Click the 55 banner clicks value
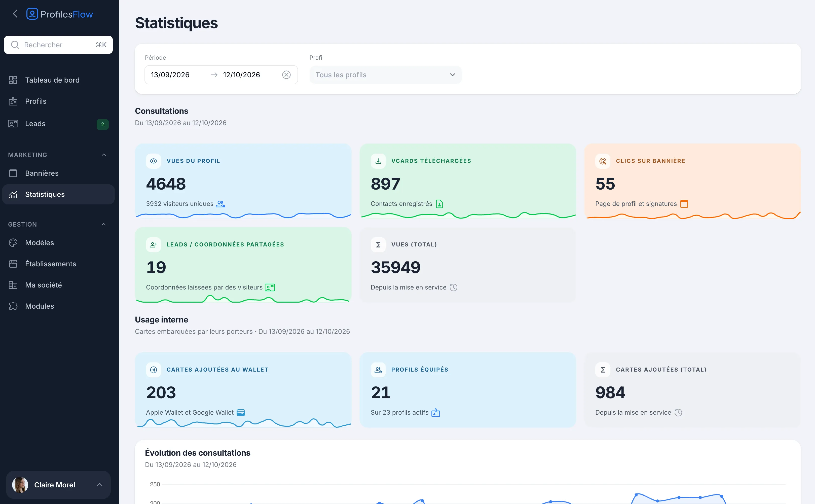The image size is (815, 504). point(605,184)
